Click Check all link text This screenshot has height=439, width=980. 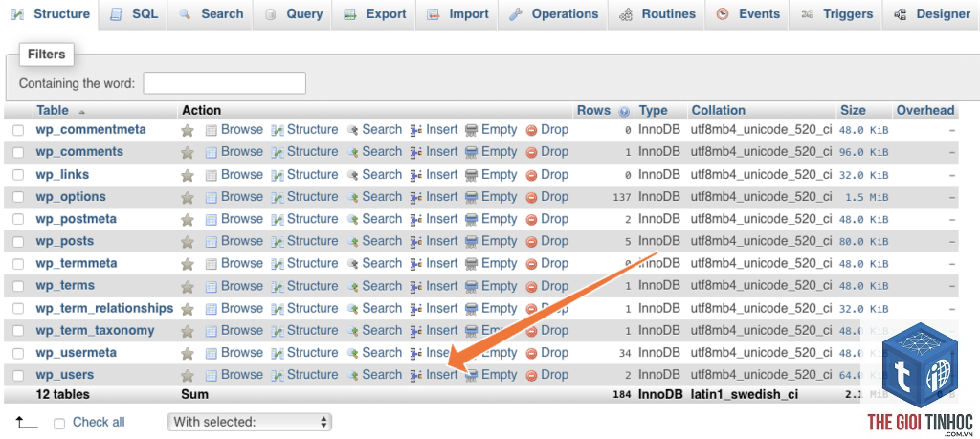(x=99, y=422)
